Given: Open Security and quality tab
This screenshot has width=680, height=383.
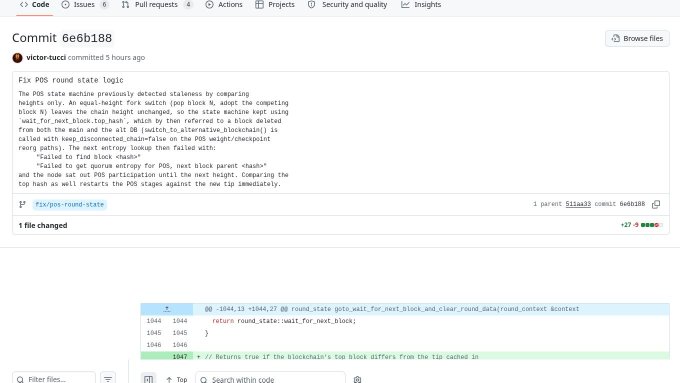Looking at the screenshot, I should 347,5.
